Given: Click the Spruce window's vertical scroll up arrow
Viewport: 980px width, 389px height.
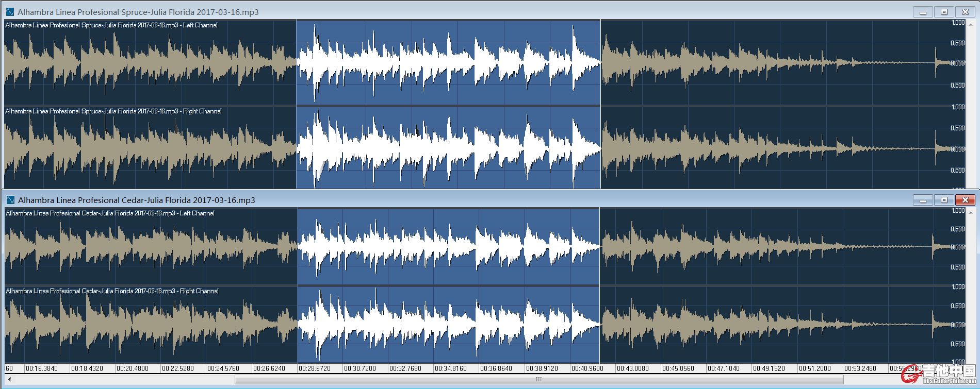Looking at the screenshot, I should pos(971,24).
